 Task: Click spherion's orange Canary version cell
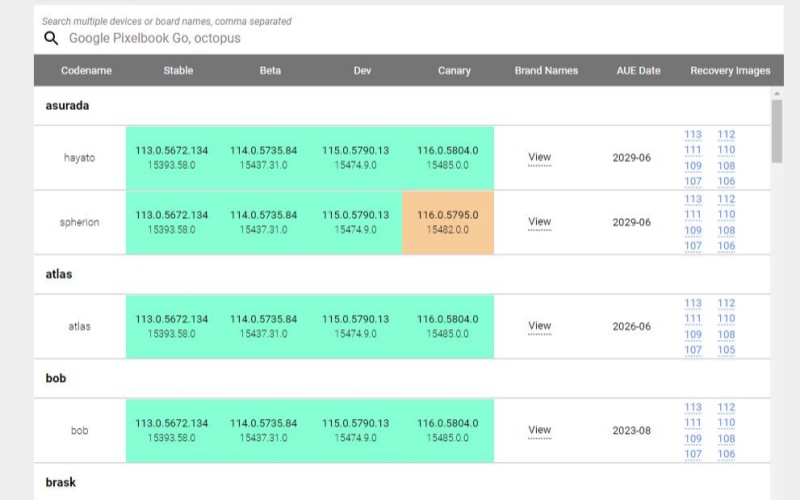click(447, 222)
